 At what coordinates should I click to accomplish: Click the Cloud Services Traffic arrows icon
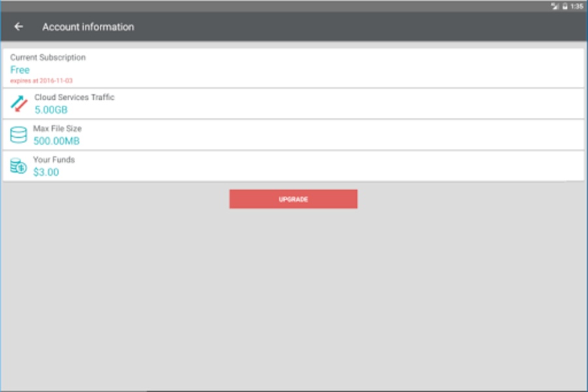19,104
